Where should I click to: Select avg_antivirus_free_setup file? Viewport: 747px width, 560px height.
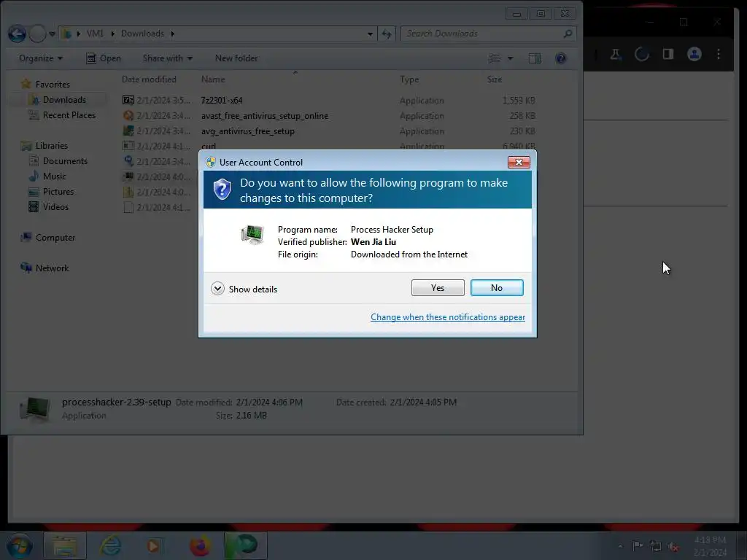click(329, 131)
